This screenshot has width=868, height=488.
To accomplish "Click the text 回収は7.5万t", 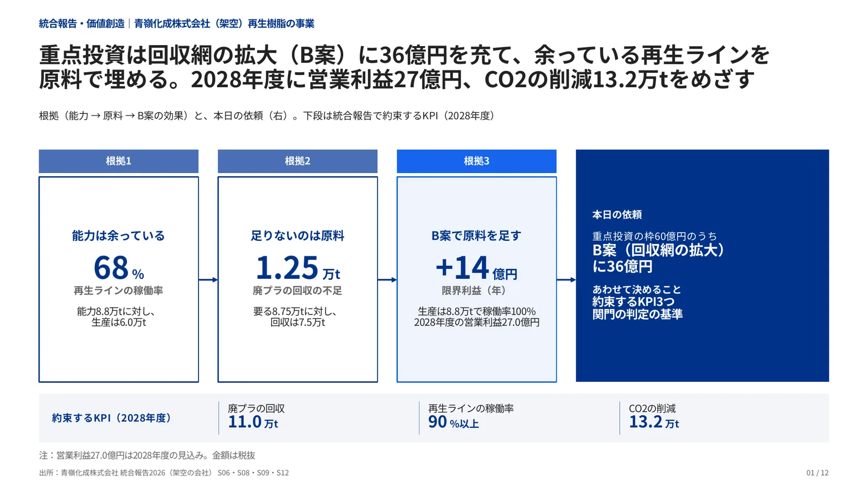I will [x=297, y=322].
